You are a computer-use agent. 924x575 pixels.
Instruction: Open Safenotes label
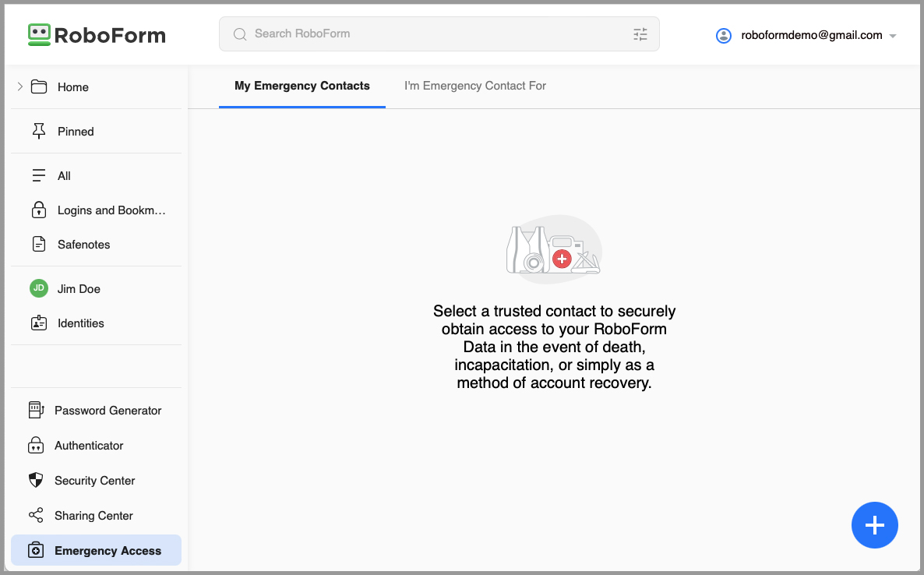(x=83, y=245)
